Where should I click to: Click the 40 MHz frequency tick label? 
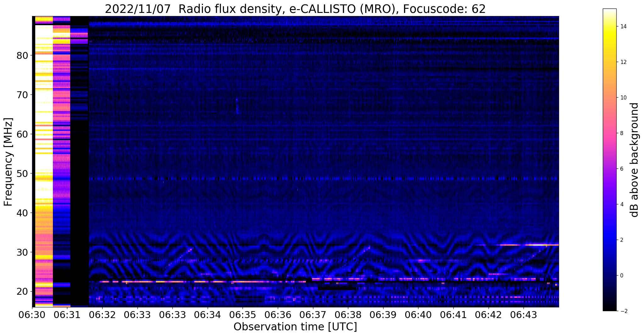point(22,213)
